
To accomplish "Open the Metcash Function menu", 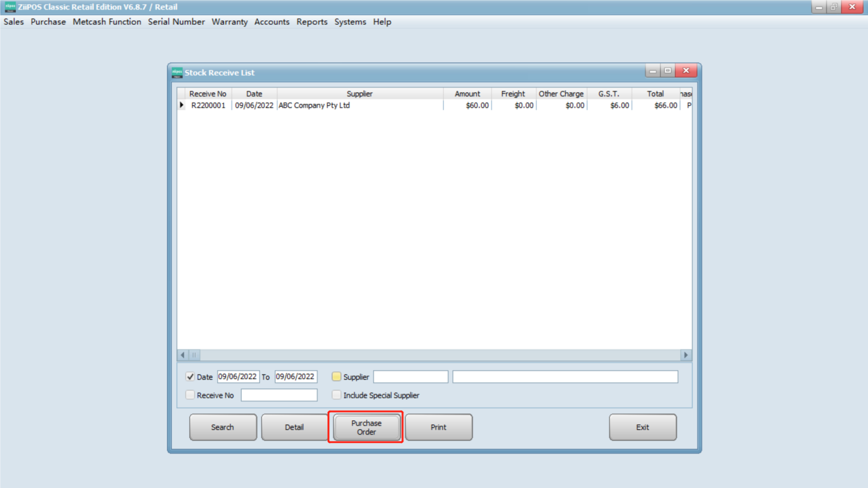I will [107, 21].
